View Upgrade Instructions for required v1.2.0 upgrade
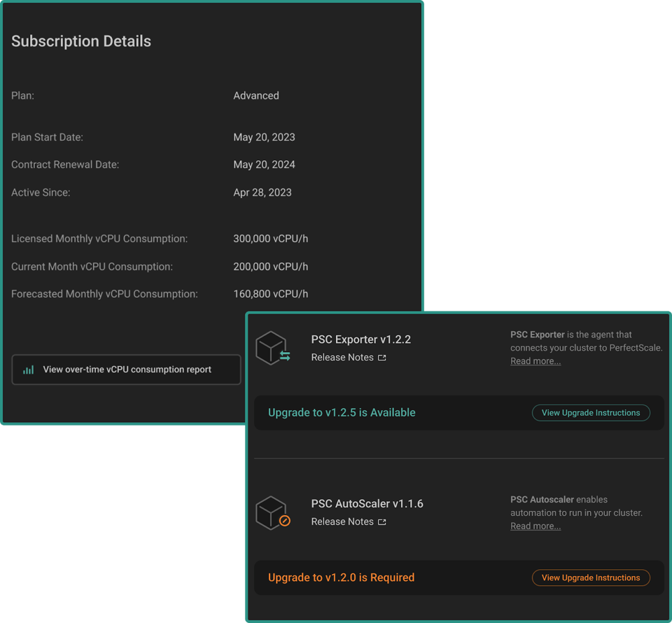Image resolution: width=672 pixels, height=623 pixels. point(591,577)
